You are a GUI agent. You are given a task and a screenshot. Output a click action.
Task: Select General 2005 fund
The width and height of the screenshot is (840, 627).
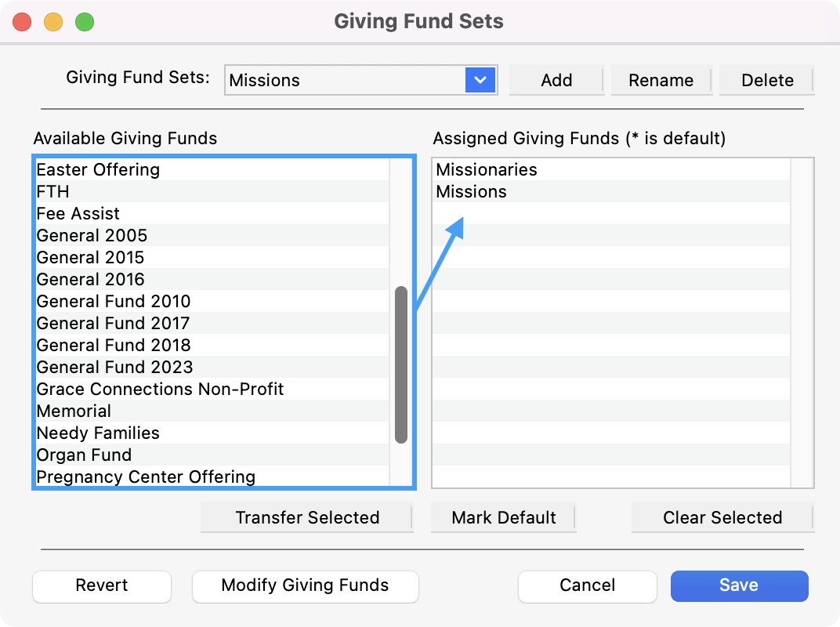coord(92,236)
